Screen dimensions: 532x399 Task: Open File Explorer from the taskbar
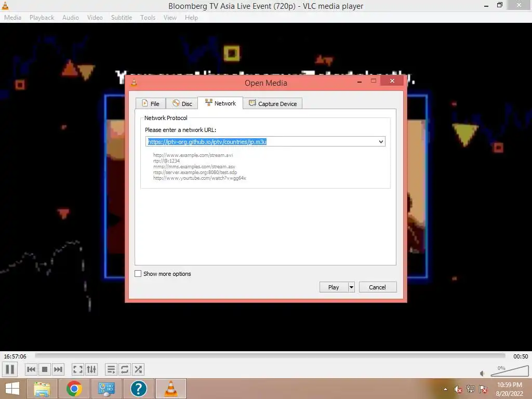coord(42,389)
